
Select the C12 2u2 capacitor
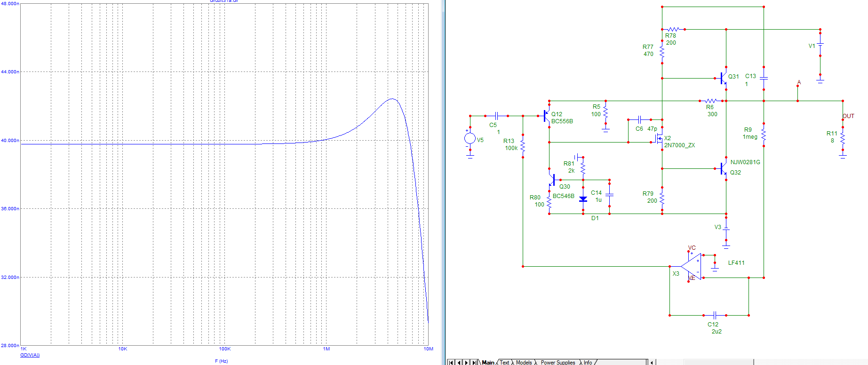click(x=715, y=315)
